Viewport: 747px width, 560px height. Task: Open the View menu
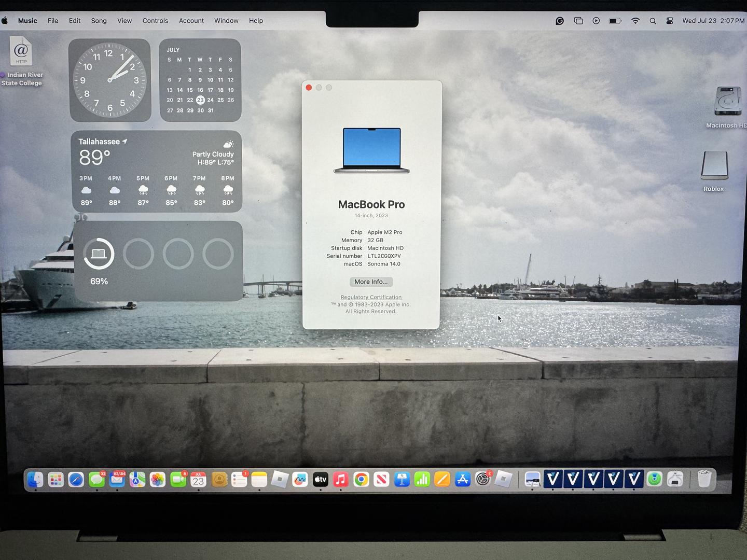click(x=125, y=21)
